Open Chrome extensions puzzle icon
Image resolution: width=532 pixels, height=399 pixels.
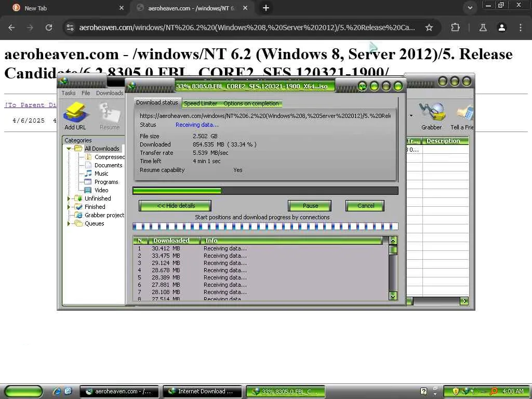(455, 28)
